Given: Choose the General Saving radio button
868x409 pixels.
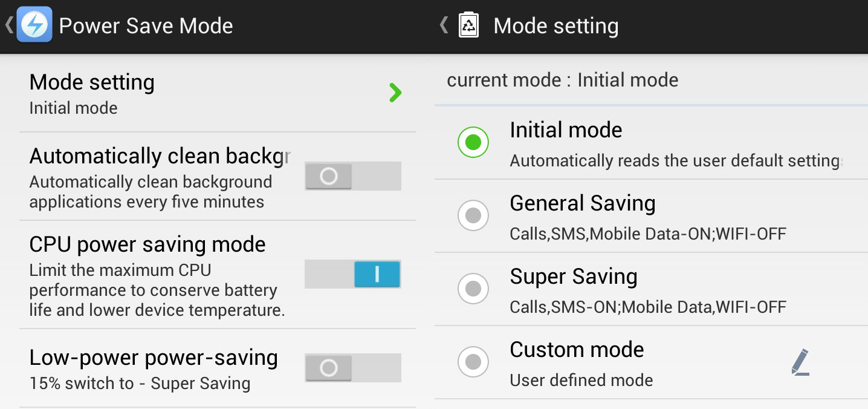Looking at the screenshot, I should tap(473, 215).
